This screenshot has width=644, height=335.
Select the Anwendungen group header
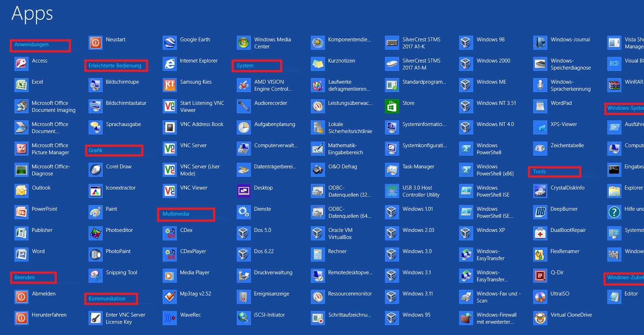click(x=31, y=45)
